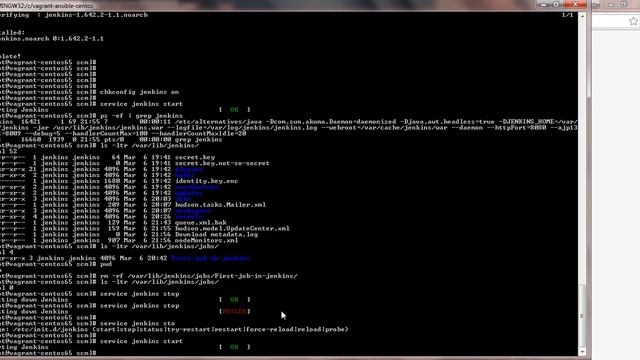Screen dimensions: 640x360
Task: Click the MINGW32 terminal title bar text
Action: click(x=46, y=5)
